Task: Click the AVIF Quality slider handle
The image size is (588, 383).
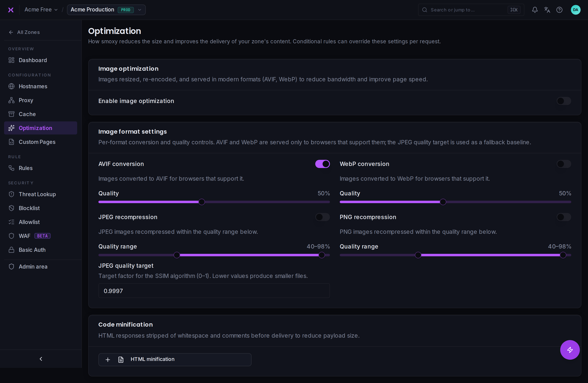Action: [202, 202]
